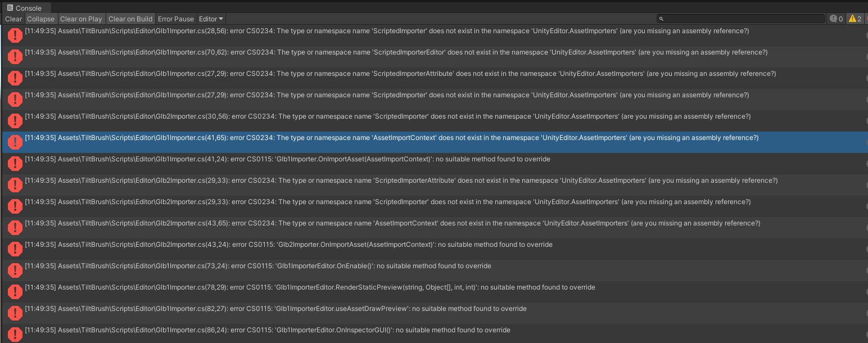Toggle the warning messages filter showing 2
868x343 pixels.
[x=855, y=18]
